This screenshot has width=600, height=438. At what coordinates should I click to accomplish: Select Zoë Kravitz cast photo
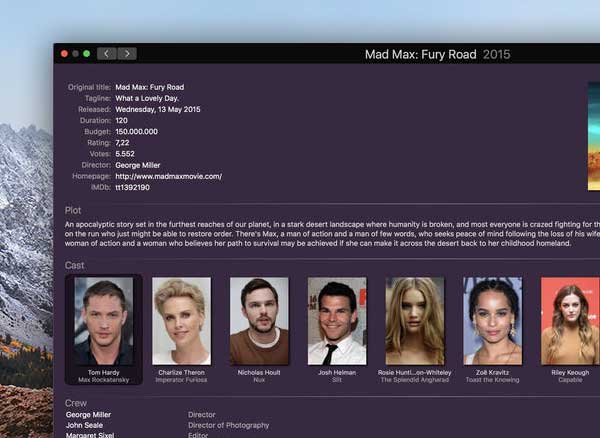coord(493,321)
